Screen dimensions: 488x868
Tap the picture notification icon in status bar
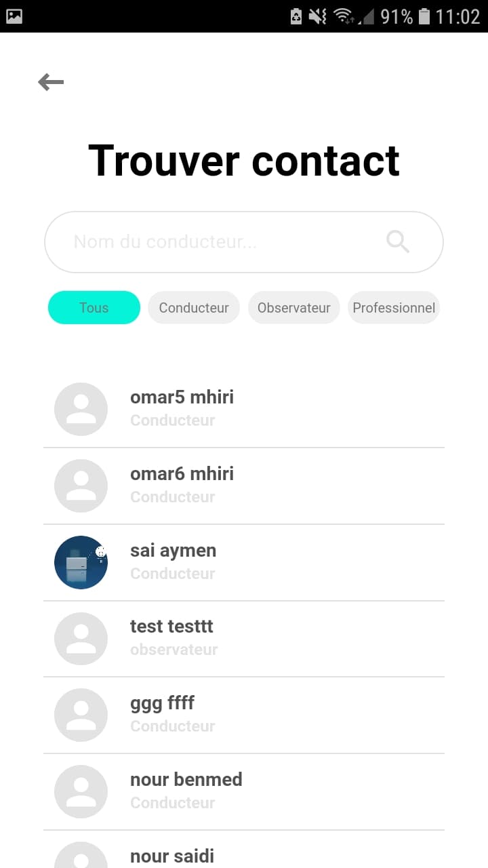tap(14, 16)
